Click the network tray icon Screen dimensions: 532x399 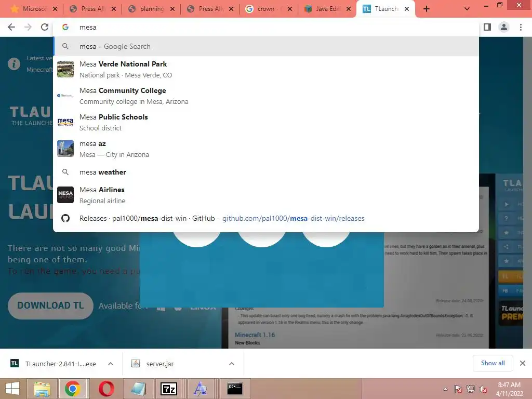pyautogui.click(x=471, y=389)
